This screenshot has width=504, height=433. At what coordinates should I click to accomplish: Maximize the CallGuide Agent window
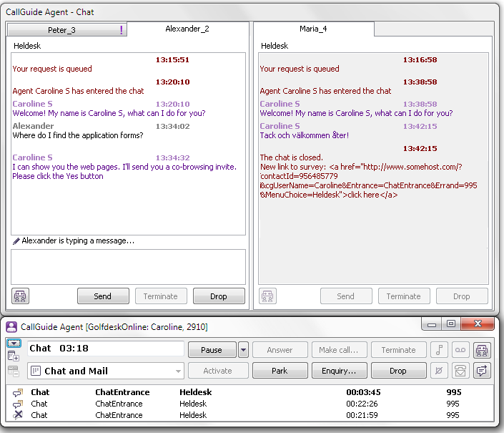[x=451, y=324]
